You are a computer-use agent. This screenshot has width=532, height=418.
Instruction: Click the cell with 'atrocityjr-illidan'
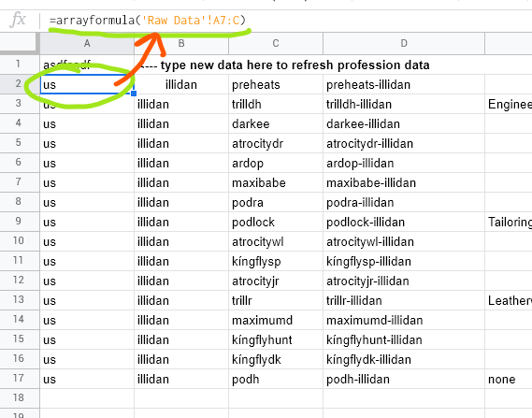404,281
